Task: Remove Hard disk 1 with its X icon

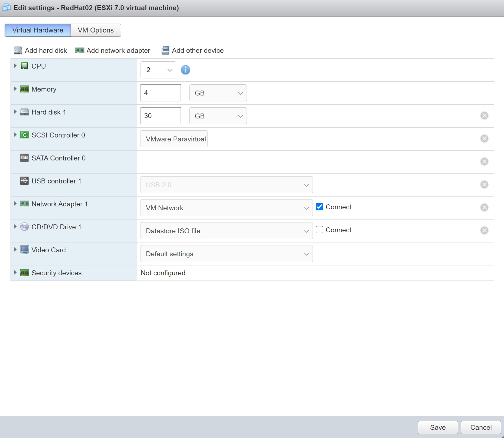Action: (484, 115)
